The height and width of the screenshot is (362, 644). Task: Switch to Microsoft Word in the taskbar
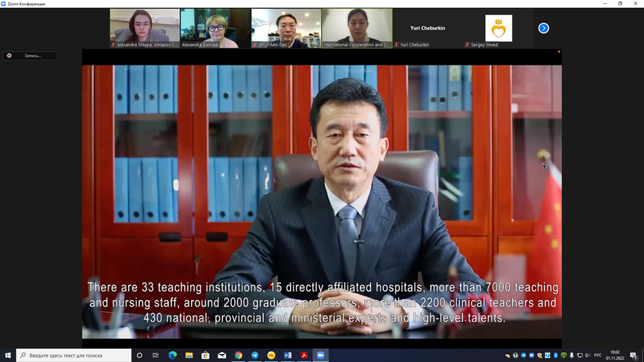(x=288, y=355)
